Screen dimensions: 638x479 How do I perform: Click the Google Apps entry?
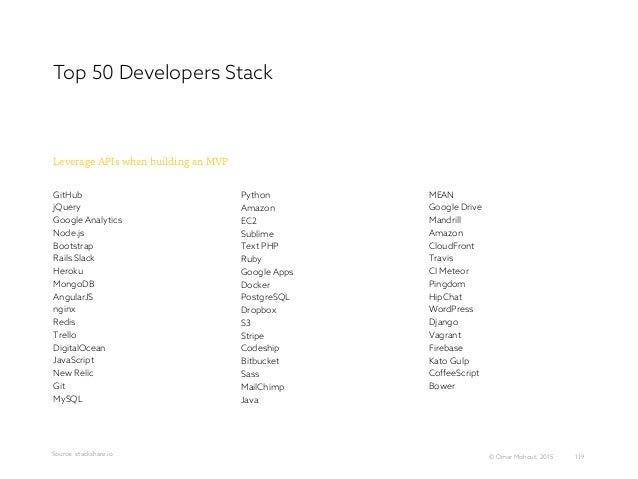pyautogui.click(x=267, y=272)
